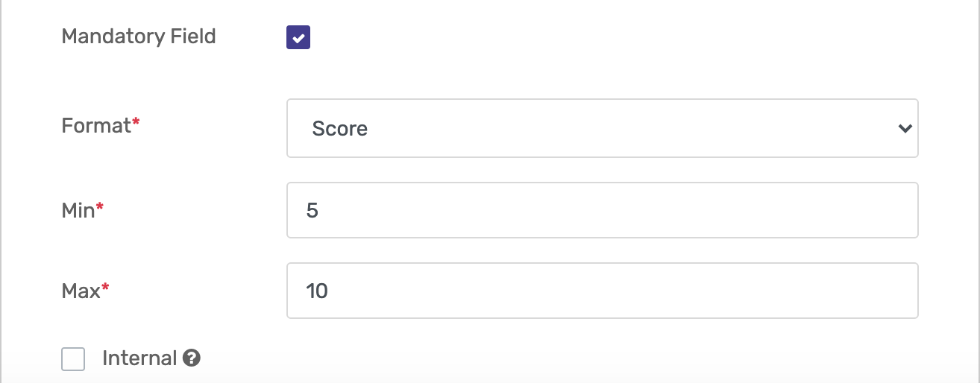
Task: Click the red asterisk next to Min
Action: [100, 206]
